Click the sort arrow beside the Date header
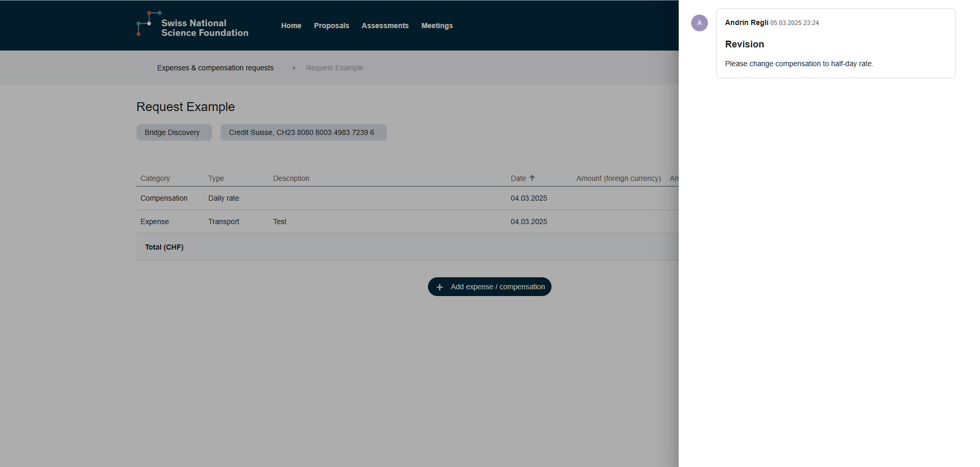This screenshot has width=980, height=467. click(x=532, y=178)
